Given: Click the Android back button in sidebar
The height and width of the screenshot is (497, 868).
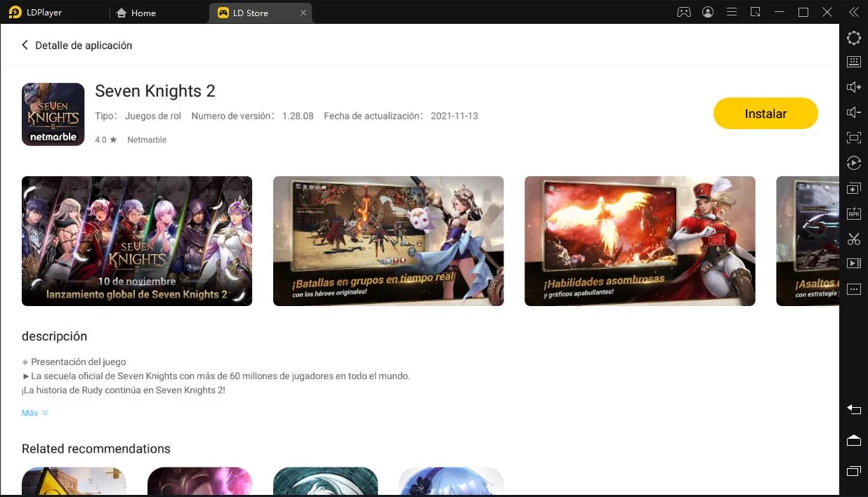Looking at the screenshot, I should [854, 409].
